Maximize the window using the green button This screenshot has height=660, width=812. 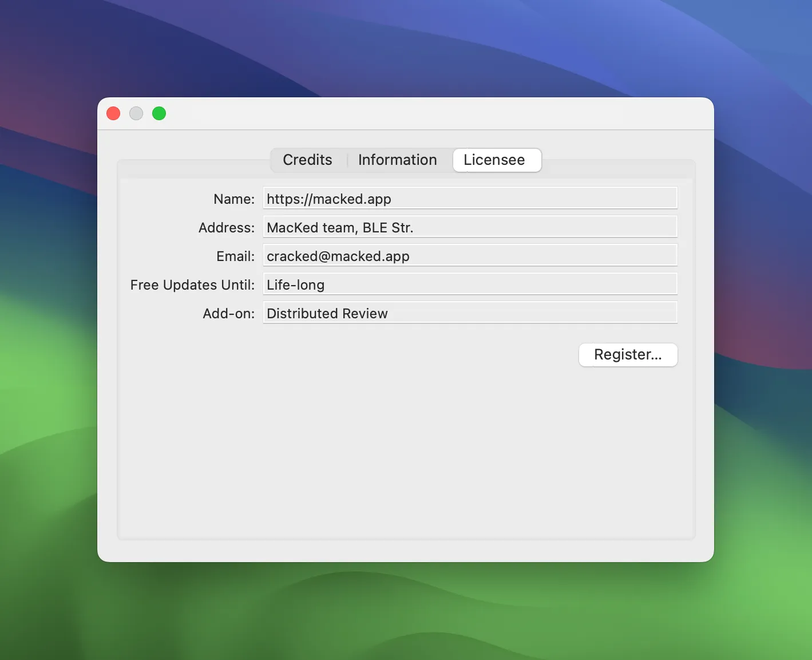tap(159, 113)
